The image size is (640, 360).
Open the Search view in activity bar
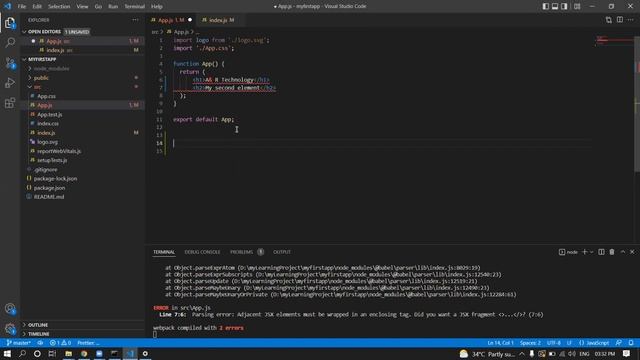tap(10, 42)
